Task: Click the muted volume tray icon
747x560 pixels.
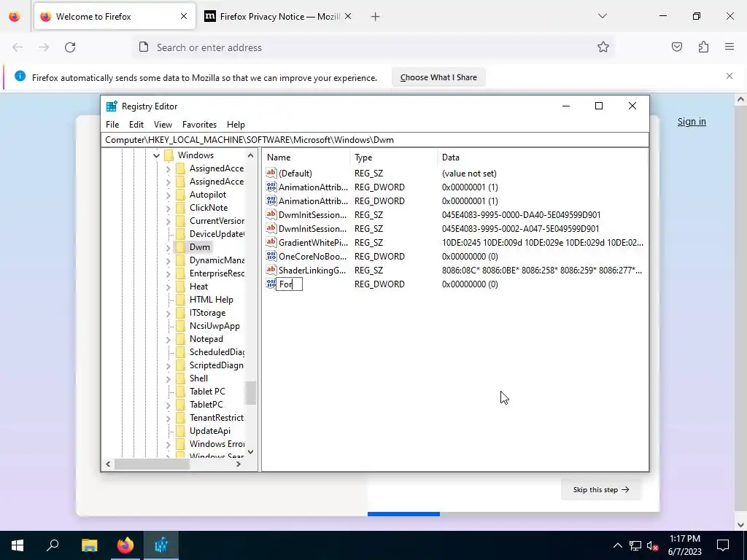Action: point(652,545)
